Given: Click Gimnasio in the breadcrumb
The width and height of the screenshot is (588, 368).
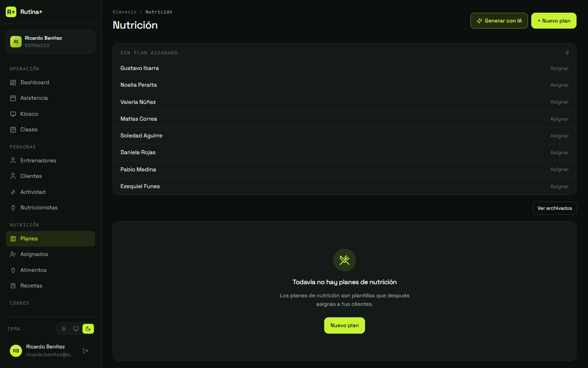Looking at the screenshot, I should (125, 12).
